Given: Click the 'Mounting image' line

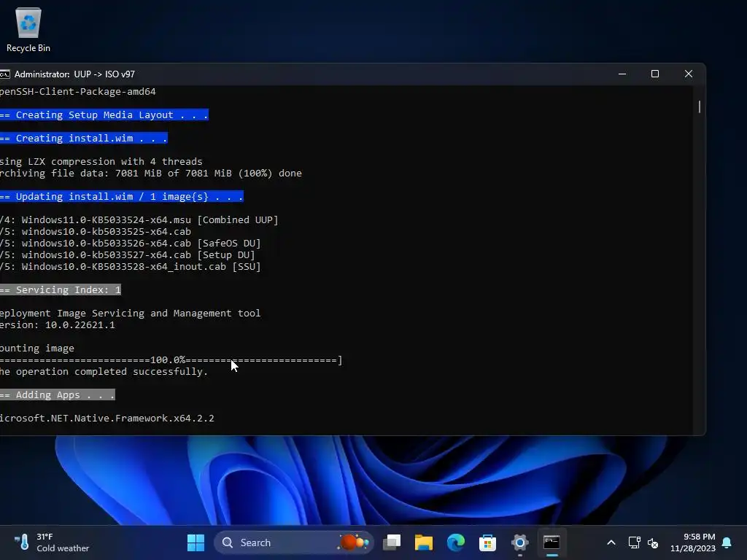Looking at the screenshot, I should tap(37, 348).
